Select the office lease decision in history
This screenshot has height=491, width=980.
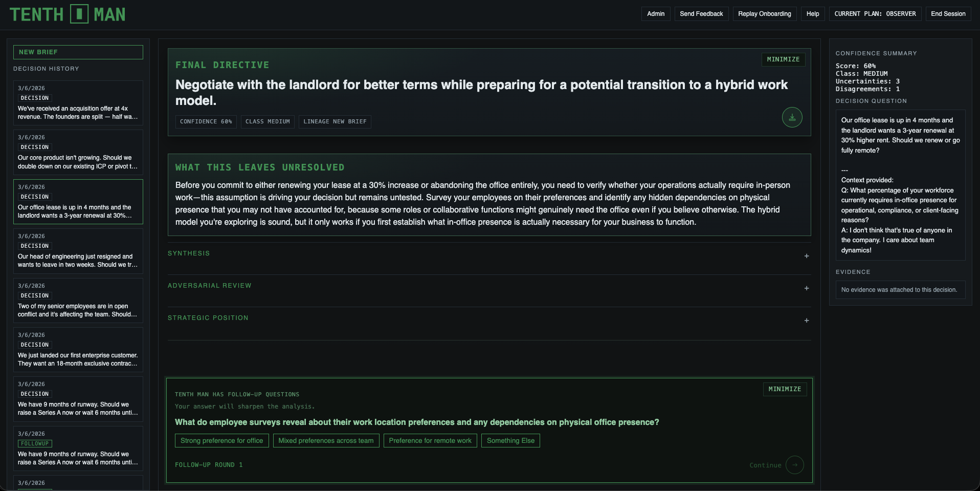pos(78,202)
